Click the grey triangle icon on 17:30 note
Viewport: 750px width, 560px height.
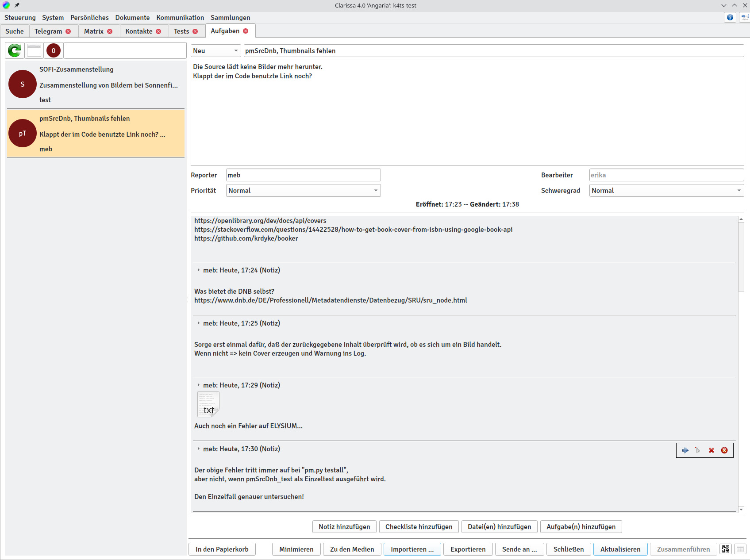698,450
